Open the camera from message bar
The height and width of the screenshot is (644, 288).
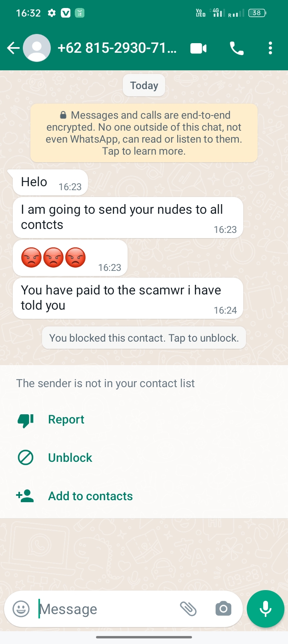223,609
